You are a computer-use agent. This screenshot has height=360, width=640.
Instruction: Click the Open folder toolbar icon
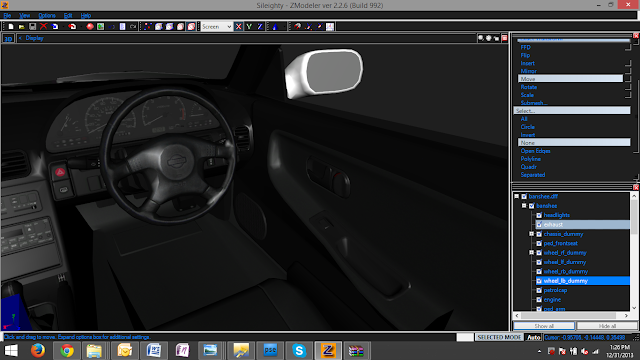(x=22, y=27)
